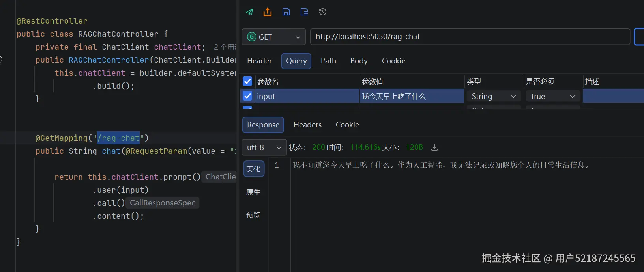Open the Body tab
This screenshot has width=644, height=272.
click(359, 61)
